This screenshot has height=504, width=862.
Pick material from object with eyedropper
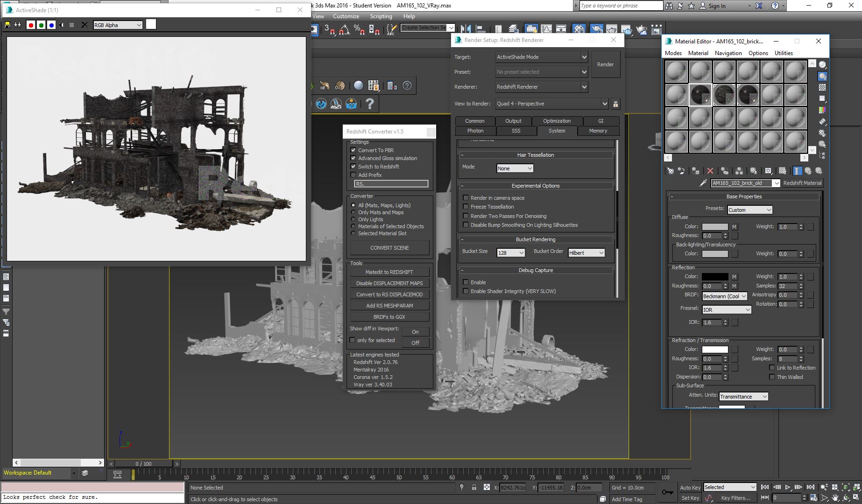[x=703, y=183]
